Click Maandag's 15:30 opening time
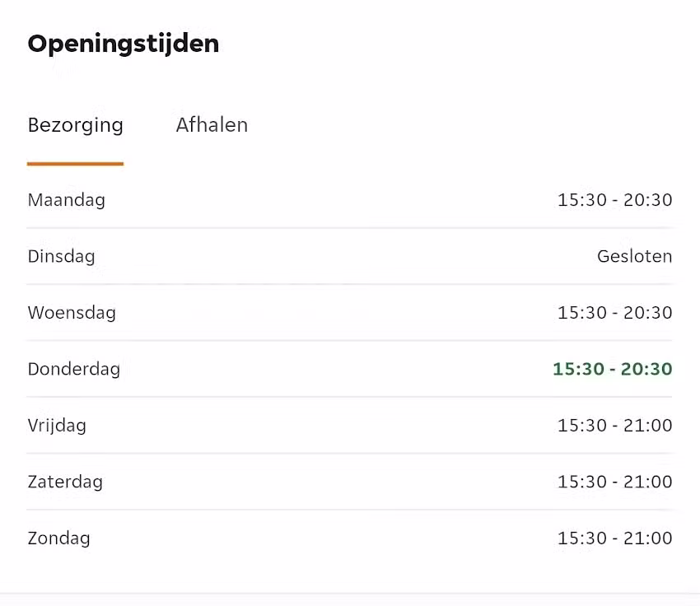This screenshot has height=606, width=700. point(581,200)
